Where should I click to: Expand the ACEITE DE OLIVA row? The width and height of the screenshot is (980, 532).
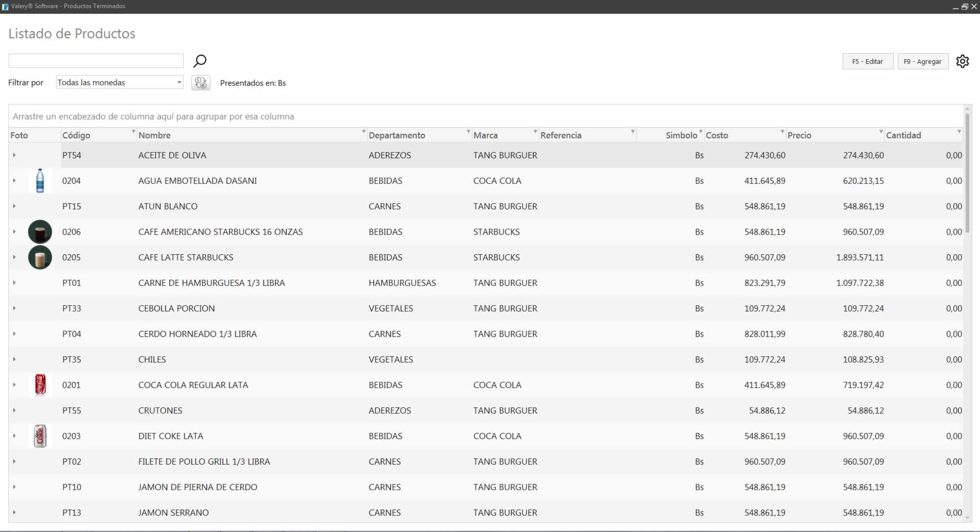pos(14,155)
